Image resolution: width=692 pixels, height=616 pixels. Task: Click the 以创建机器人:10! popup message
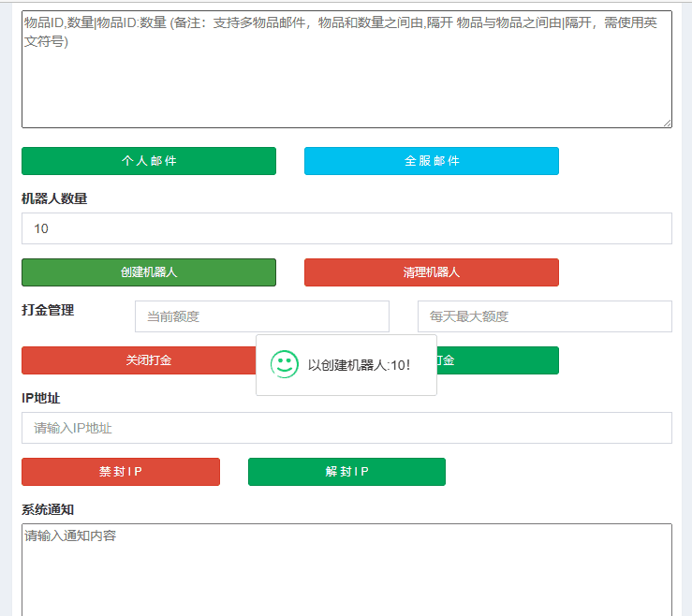pos(360,365)
